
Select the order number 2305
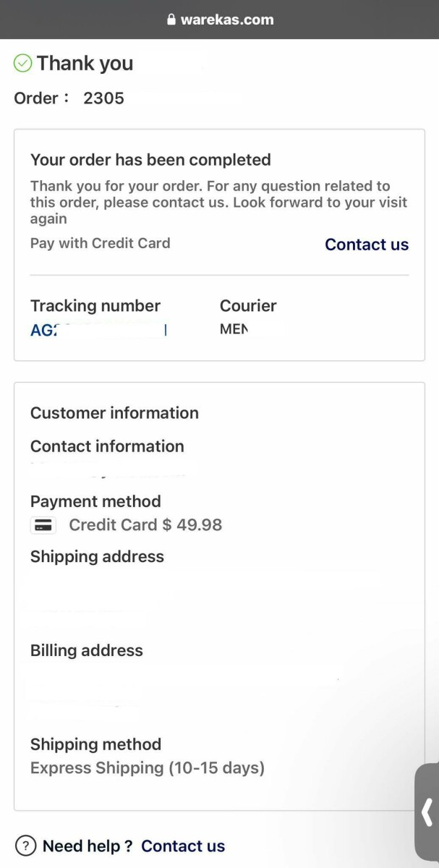103,98
